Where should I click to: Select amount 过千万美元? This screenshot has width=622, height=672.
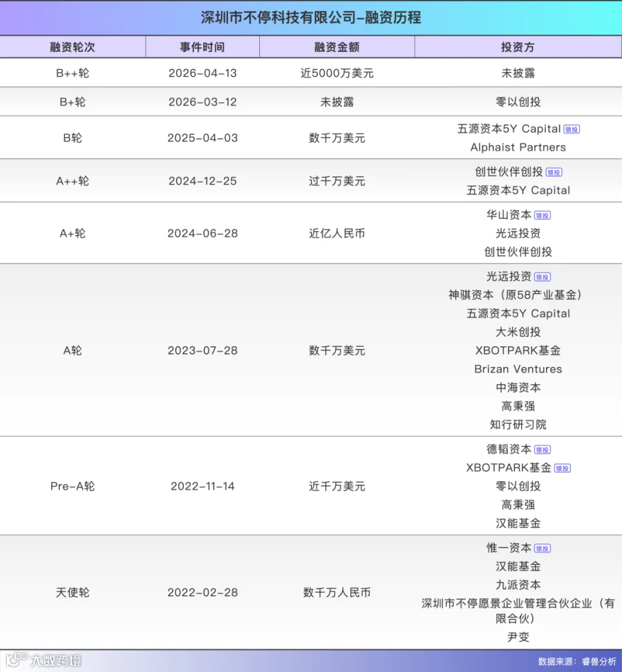point(337,181)
